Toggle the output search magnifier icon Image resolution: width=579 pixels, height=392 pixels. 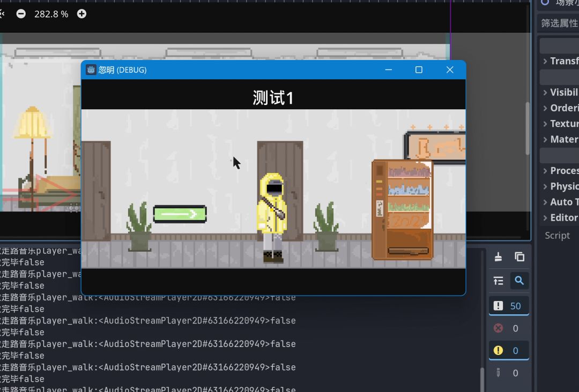tap(519, 281)
